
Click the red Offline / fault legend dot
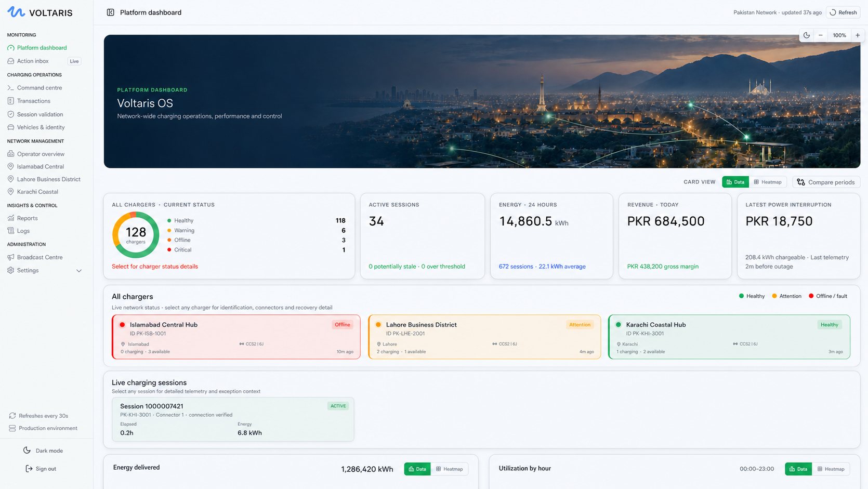(x=811, y=296)
